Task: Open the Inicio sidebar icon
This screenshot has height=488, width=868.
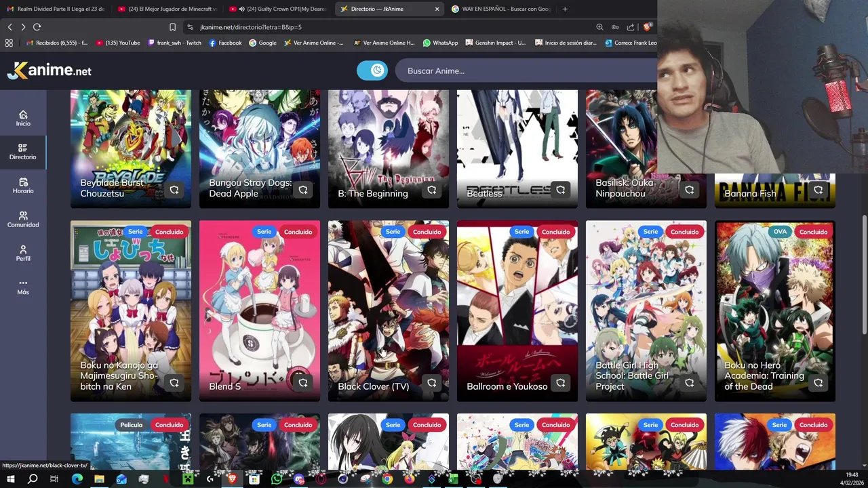Action: (x=23, y=119)
